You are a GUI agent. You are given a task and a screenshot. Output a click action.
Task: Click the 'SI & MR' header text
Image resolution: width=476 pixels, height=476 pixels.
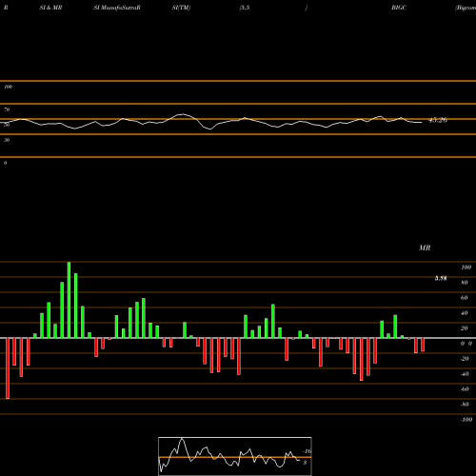(x=50, y=8)
